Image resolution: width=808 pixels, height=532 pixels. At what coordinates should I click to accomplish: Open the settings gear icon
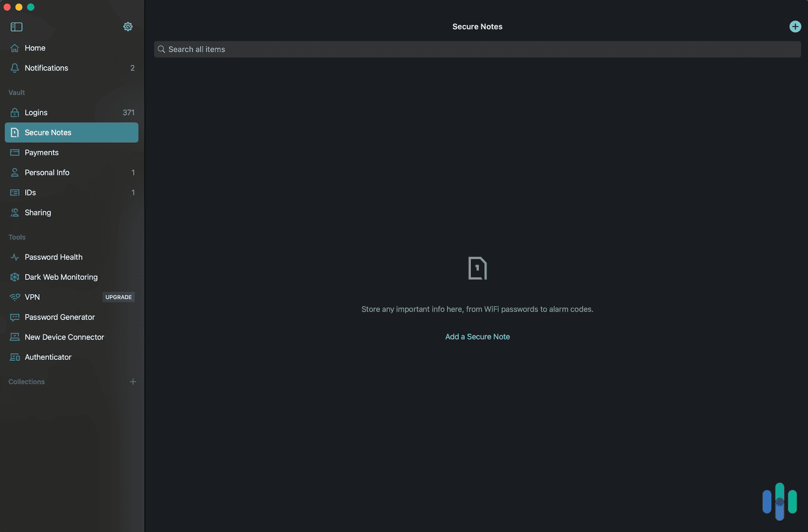[x=128, y=26]
